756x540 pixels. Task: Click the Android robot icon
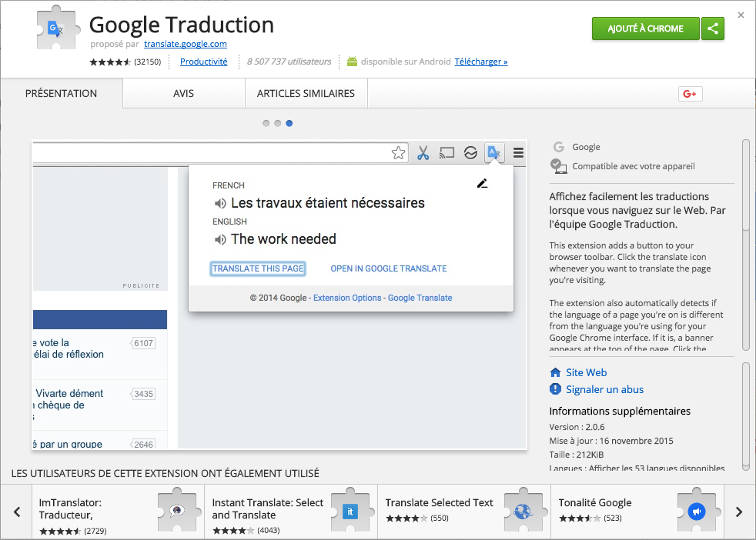tap(352, 62)
